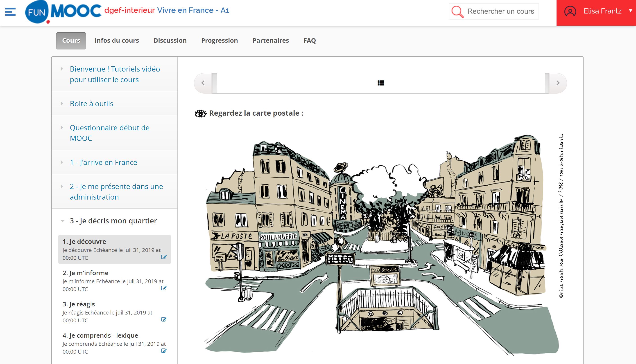
Task: Go to previous unit with left arrow
Action: click(x=203, y=83)
